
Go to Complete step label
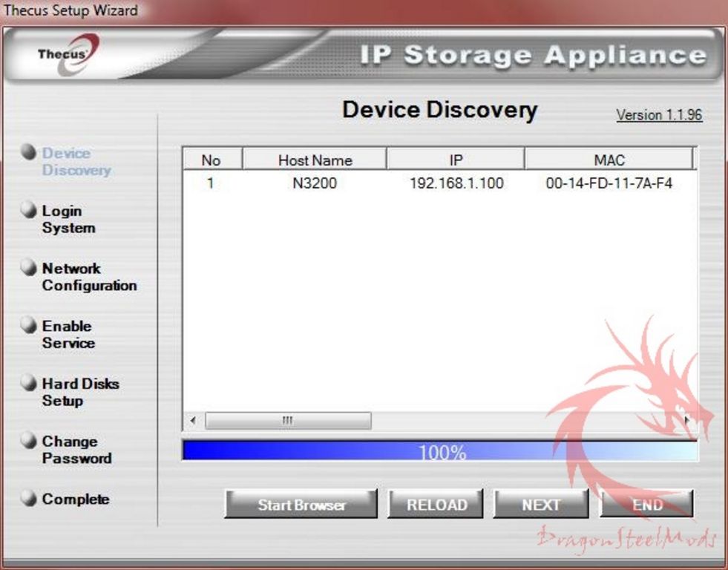tap(76, 499)
